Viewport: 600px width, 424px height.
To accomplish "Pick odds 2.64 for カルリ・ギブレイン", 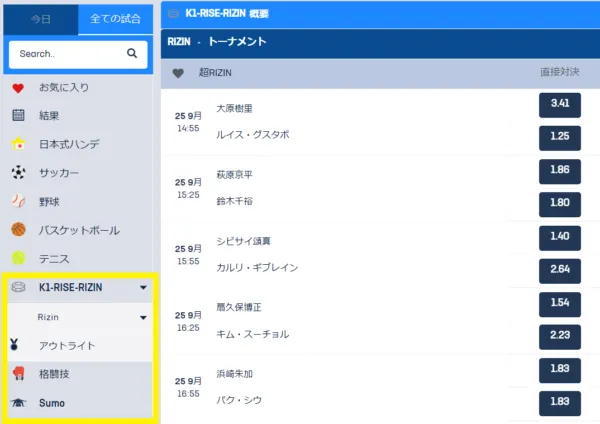I will coord(560,268).
